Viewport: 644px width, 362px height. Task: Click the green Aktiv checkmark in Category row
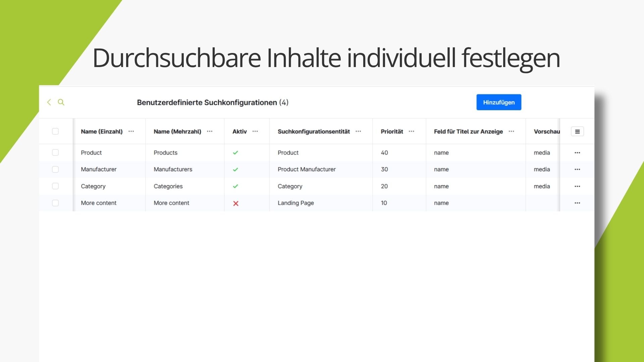(x=235, y=186)
